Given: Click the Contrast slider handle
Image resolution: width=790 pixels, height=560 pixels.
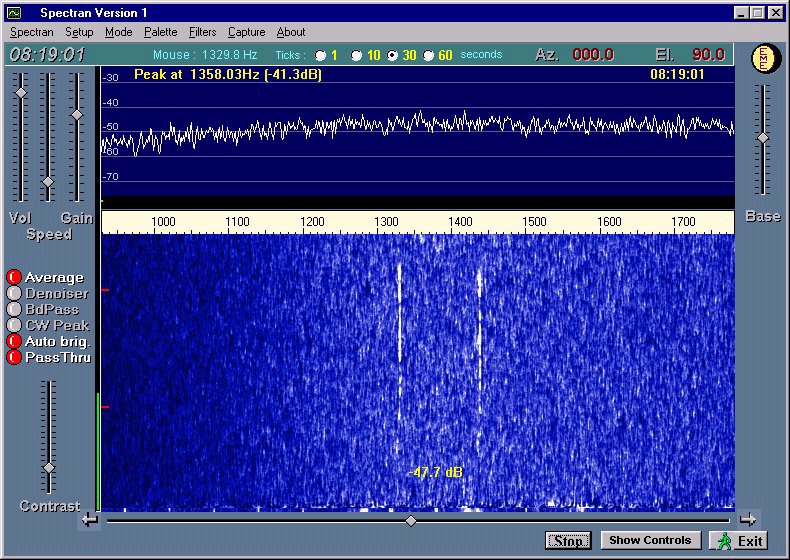Looking at the screenshot, I should tap(48, 468).
